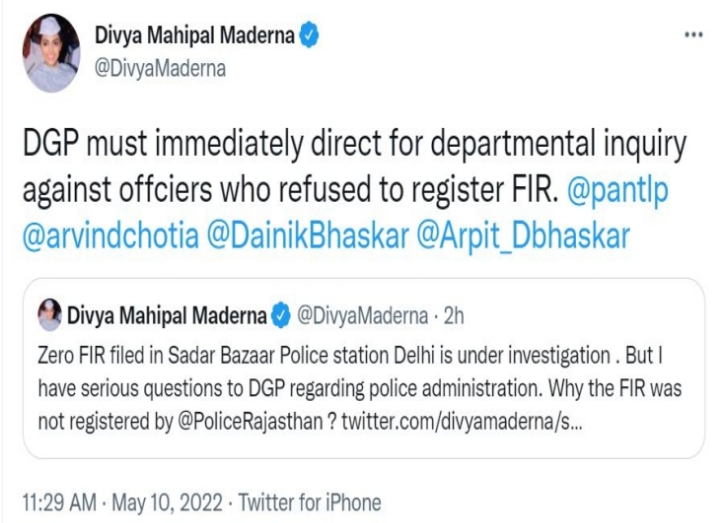720x523 pixels.
Task: Open Divya Mahipal Maderna's profile from header name
Action: pyautogui.click(x=196, y=37)
